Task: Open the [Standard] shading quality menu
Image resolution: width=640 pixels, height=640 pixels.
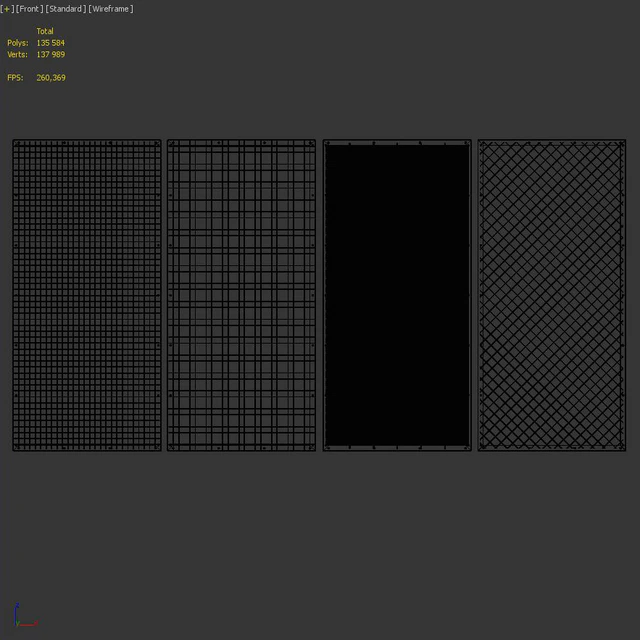Action: pyautogui.click(x=66, y=9)
